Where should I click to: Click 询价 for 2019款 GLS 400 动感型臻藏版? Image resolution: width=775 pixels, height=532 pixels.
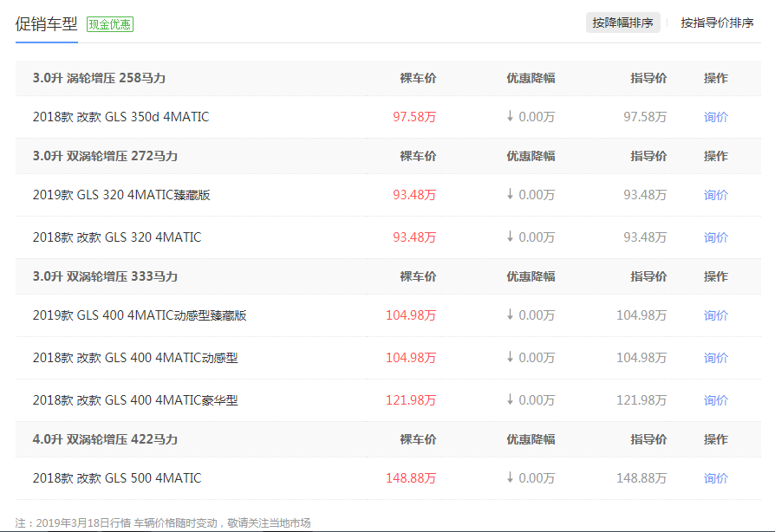pos(716,315)
